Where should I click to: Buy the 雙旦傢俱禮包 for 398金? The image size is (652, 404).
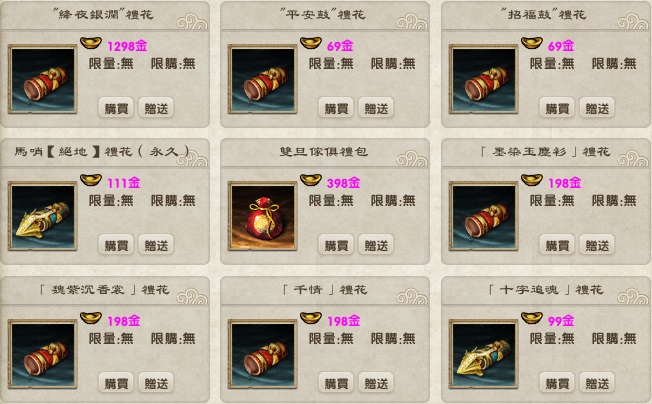(x=336, y=245)
